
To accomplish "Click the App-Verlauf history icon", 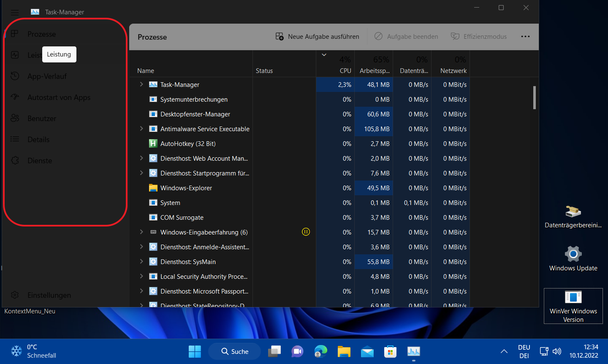I will [x=15, y=76].
